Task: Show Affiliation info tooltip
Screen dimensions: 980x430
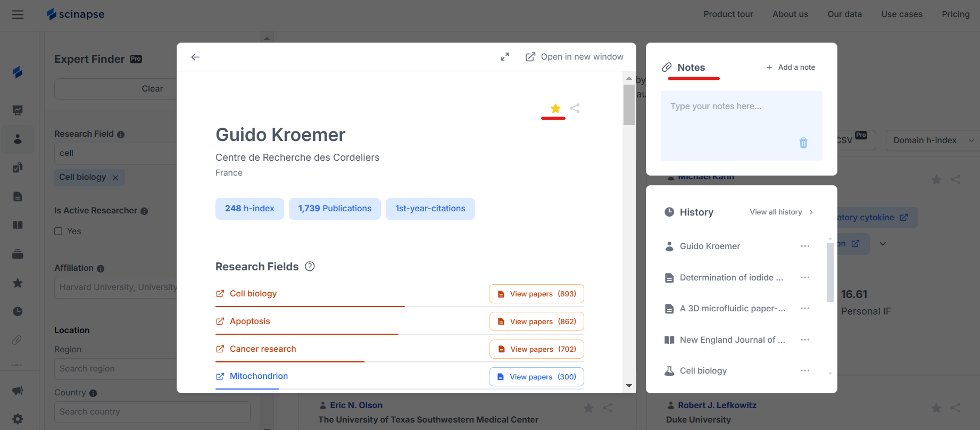Action: [x=101, y=269]
